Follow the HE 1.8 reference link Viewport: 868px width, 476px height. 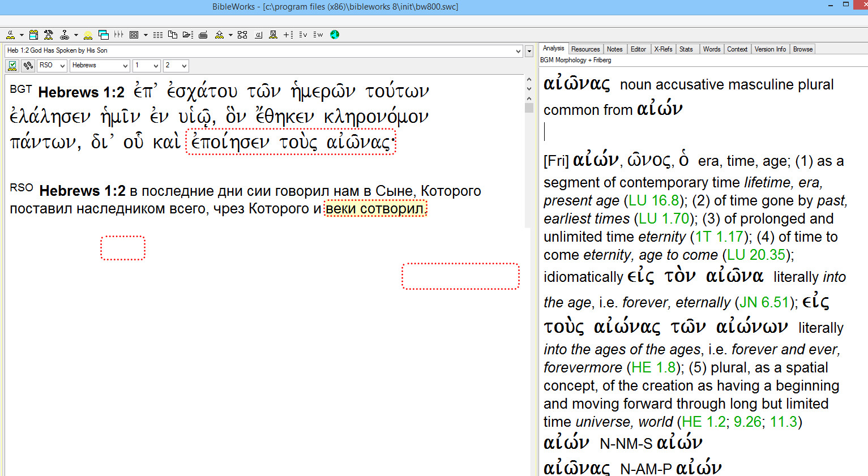click(x=653, y=367)
